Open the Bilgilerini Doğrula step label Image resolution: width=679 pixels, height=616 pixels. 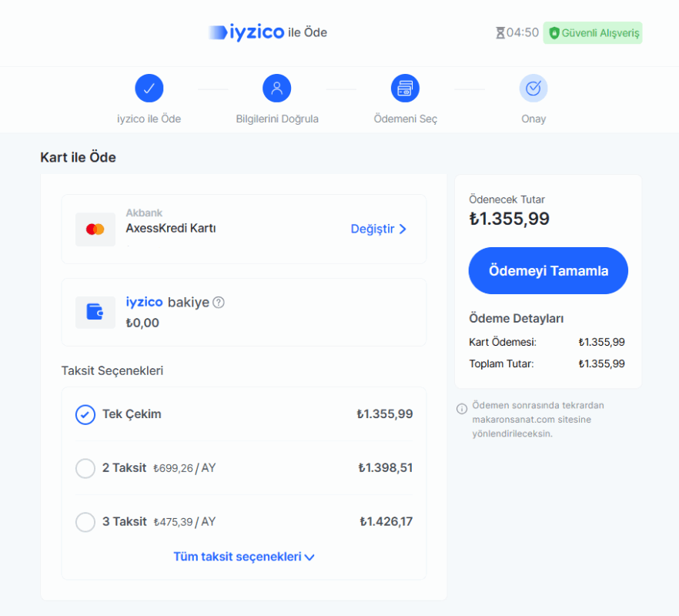coord(277,119)
